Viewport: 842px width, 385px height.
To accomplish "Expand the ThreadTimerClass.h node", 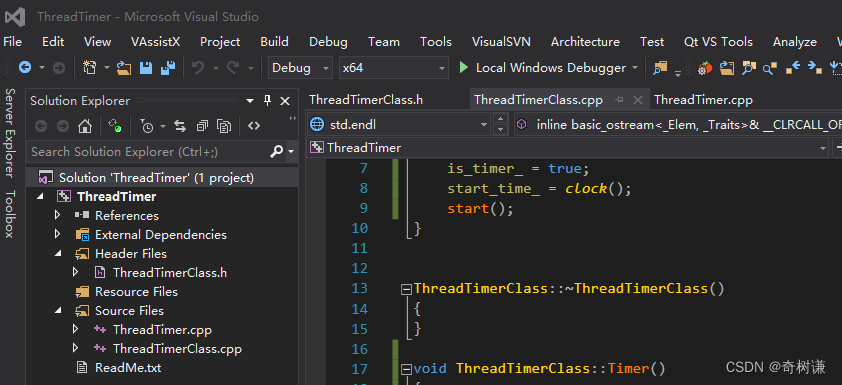I will (75, 272).
